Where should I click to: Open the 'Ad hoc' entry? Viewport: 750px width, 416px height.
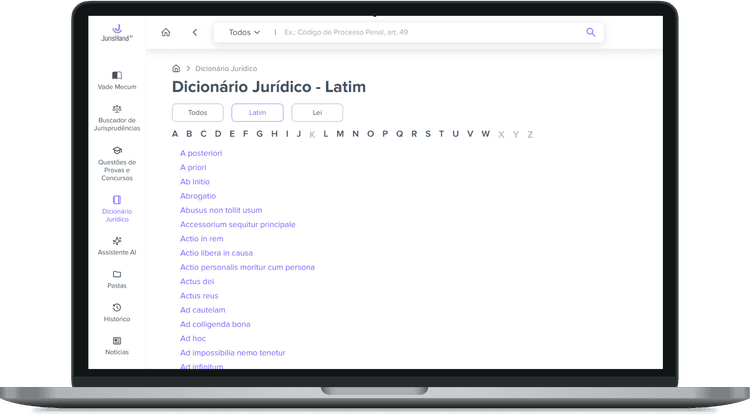[x=193, y=339]
